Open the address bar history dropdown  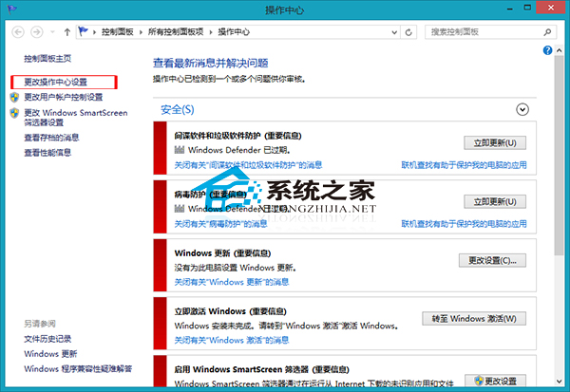pos(394,32)
